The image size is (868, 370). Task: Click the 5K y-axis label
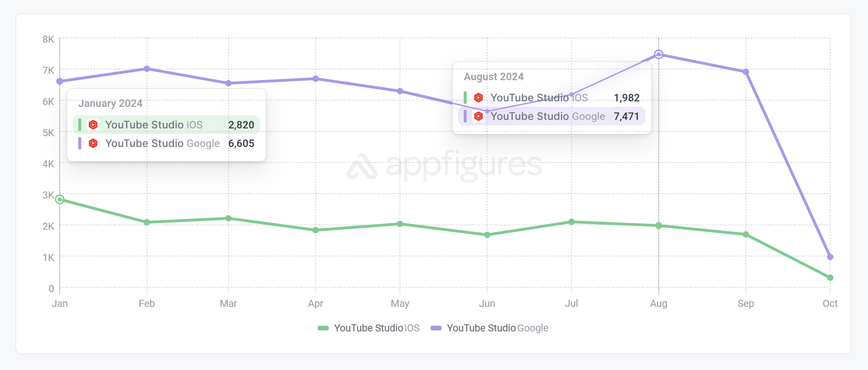[48, 133]
